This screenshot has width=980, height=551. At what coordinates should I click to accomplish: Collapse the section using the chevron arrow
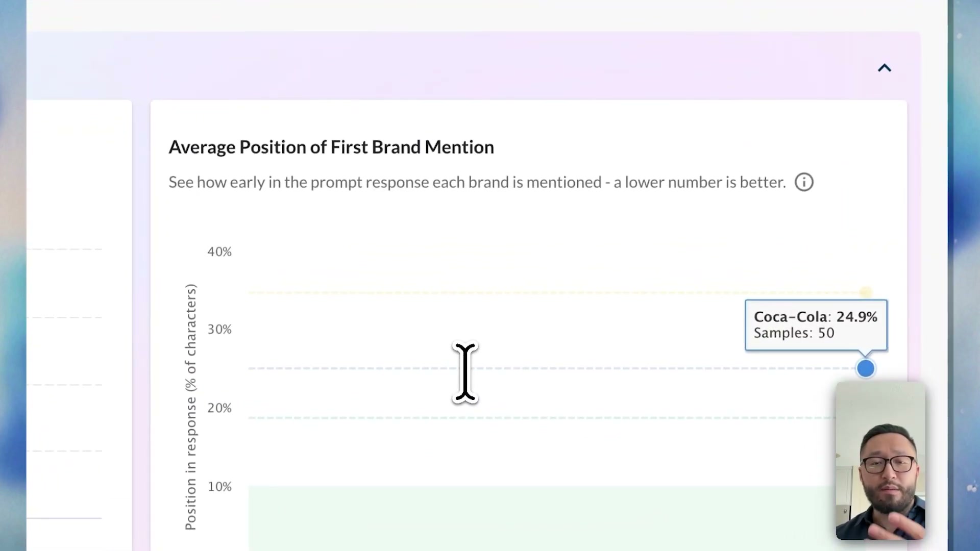point(884,68)
